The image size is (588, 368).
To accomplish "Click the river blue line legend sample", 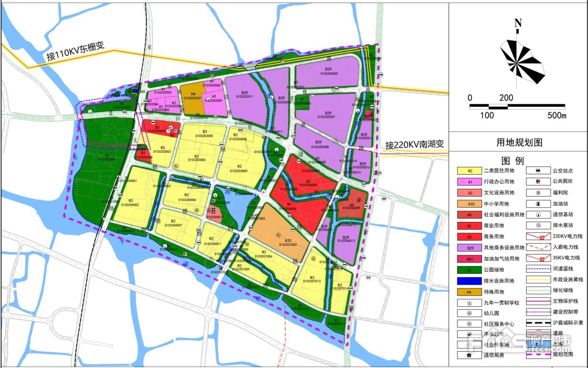I will click(x=538, y=269).
